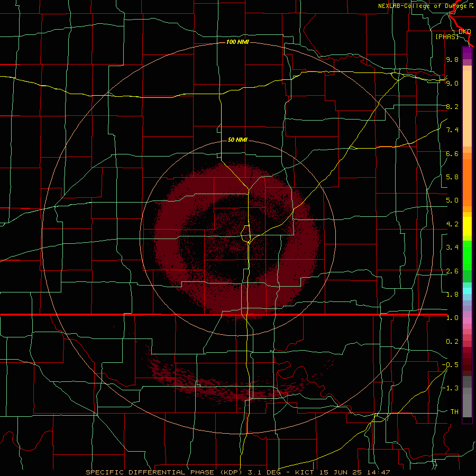Click the 9.8 value on color scale
The height and width of the screenshot is (476, 476).
(452, 59)
